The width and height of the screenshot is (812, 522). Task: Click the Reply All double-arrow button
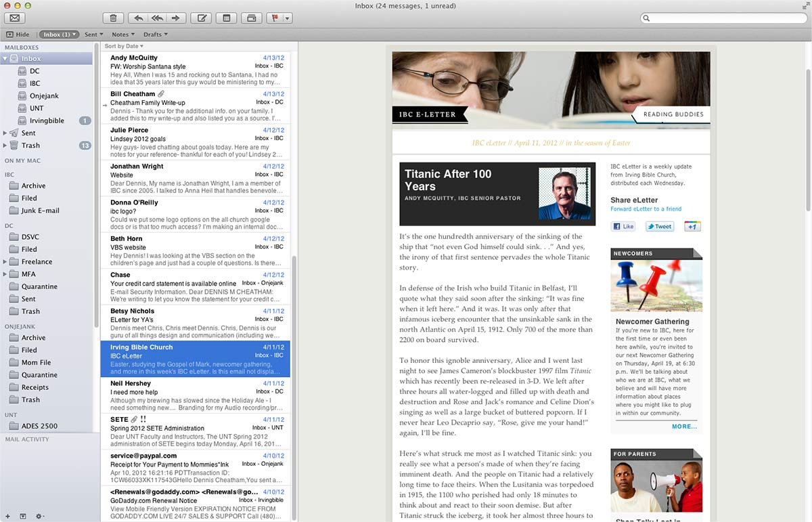(158, 18)
